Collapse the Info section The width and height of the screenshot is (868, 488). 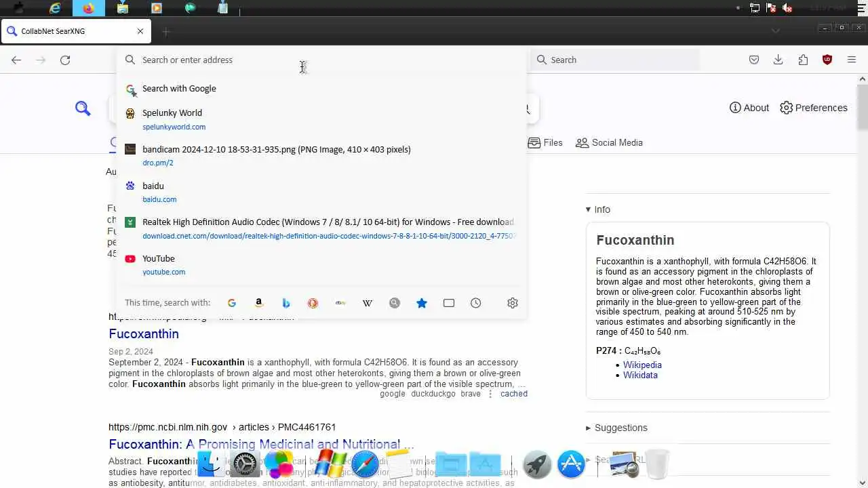pyautogui.click(x=598, y=209)
